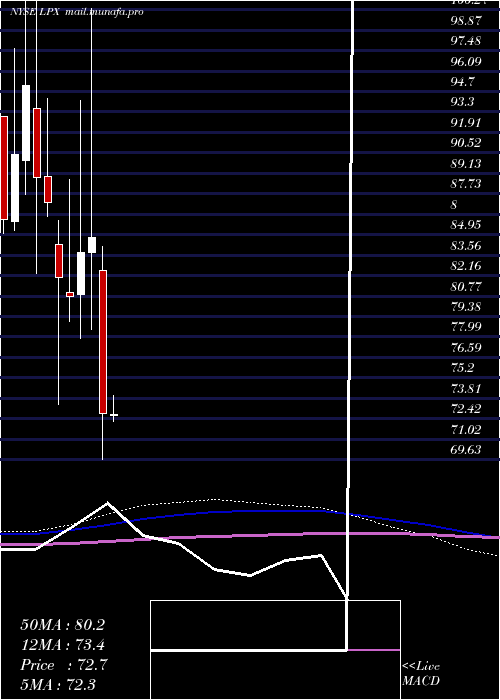This screenshot has height=700, width=500.
Task: Click the 91.91 price axis label
Action: click(x=466, y=123)
